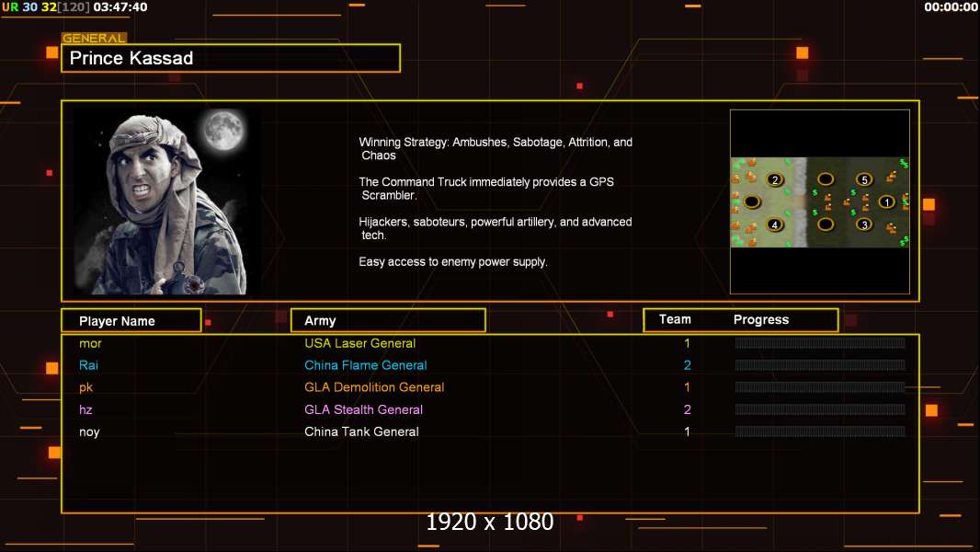Select start position 3 on the map

click(x=864, y=224)
